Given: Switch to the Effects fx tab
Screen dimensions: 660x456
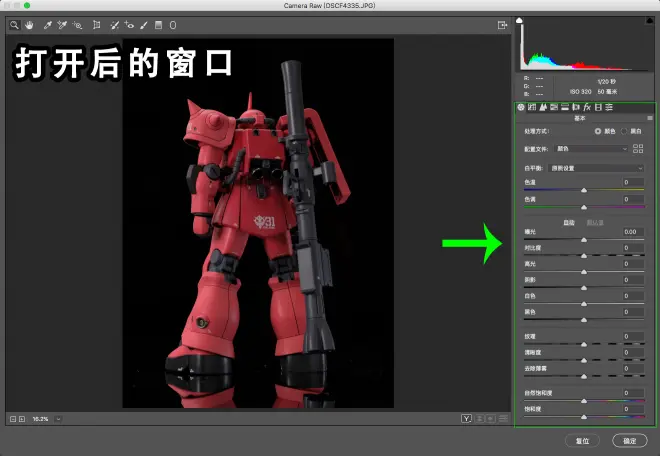Looking at the screenshot, I should [x=587, y=107].
